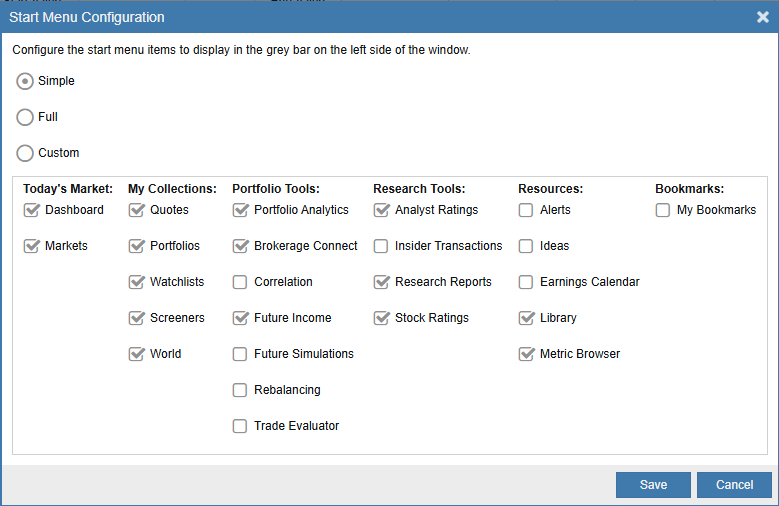Screen dimensions: 779x506
Task: Uncheck Analyst Ratings checkbox
Action: click(x=381, y=210)
